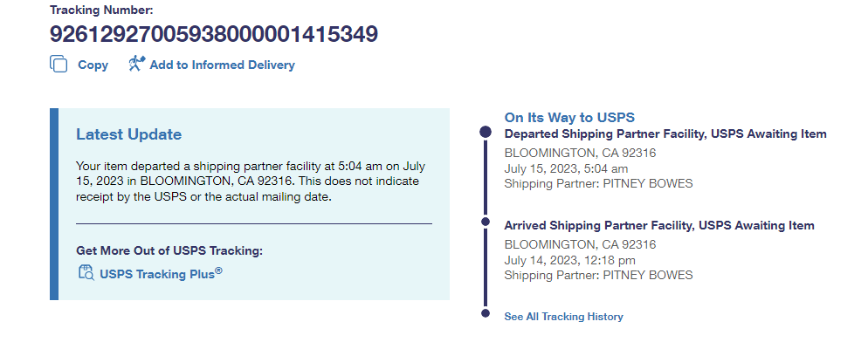Click the Informed Delivery running mail icon

coord(136,64)
